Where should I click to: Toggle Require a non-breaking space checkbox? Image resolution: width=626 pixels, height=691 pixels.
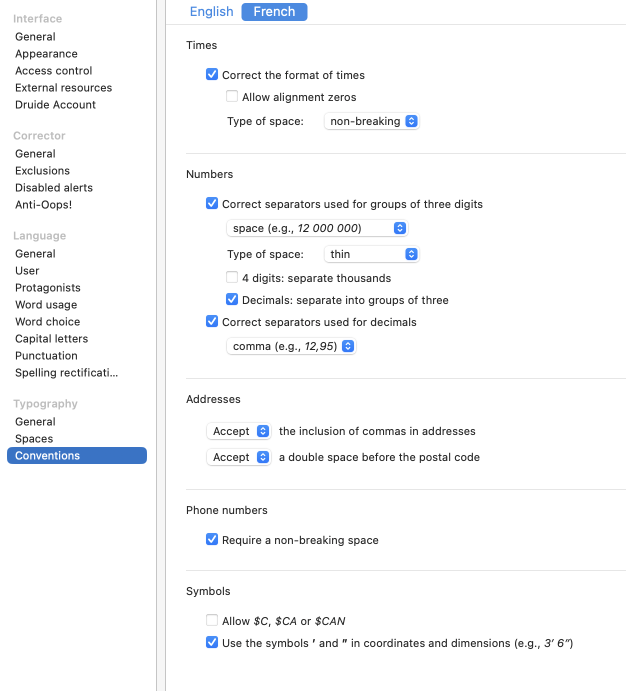[x=212, y=540]
